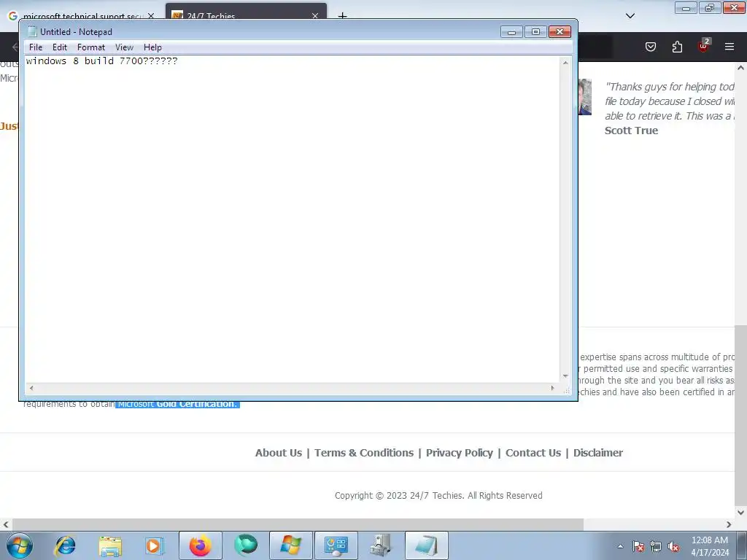This screenshot has width=747, height=560.
Task: Open the Windows Start menu orb
Action: 20,545
